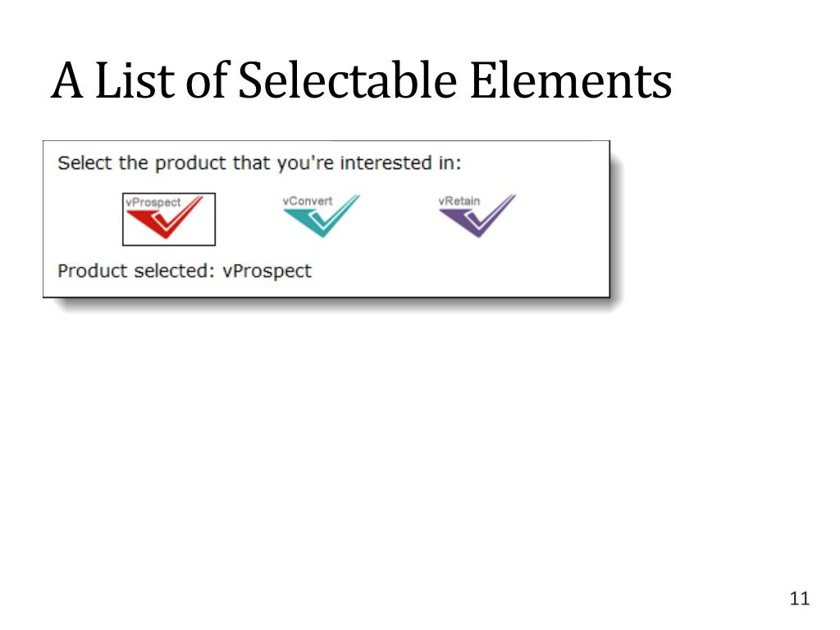Screen dimensions: 840x630
Task: Click the letter 'A' starting the title
Action: click(x=67, y=80)
